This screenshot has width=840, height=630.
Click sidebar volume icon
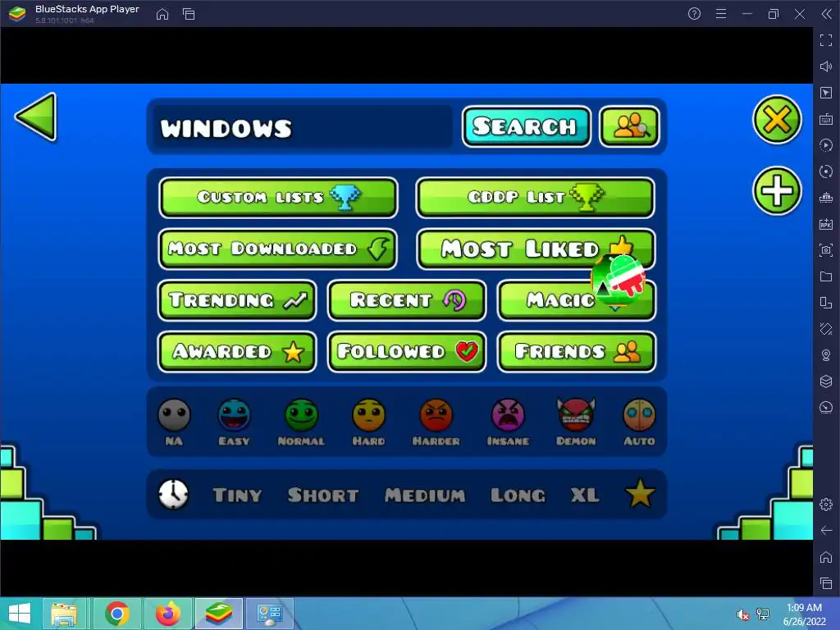coord(826,66)
